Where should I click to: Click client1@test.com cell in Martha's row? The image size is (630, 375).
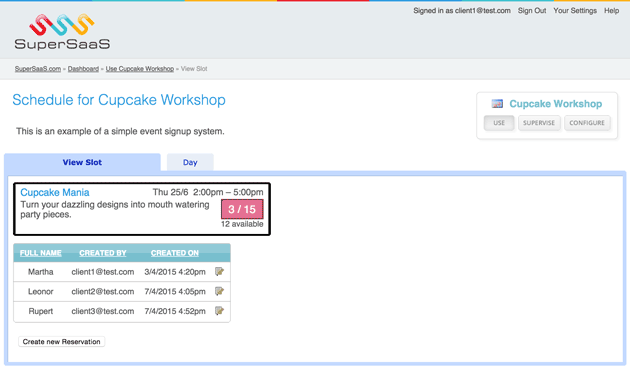pos(103,272)
